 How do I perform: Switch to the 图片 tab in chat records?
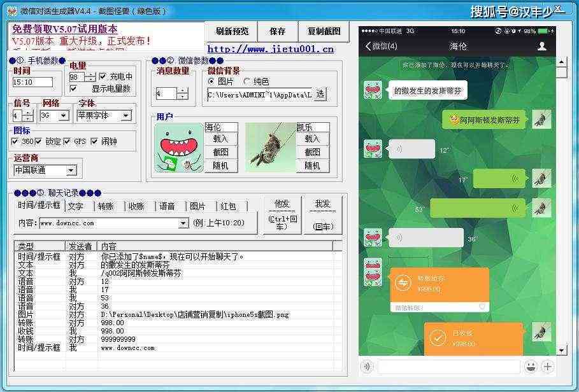coord(197,206)
